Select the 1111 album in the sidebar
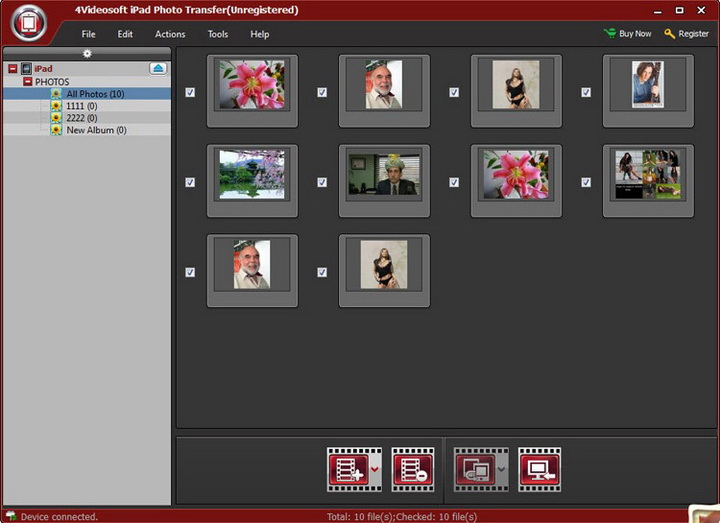This screenshot has height=523, width=720. tap(82, 106)
